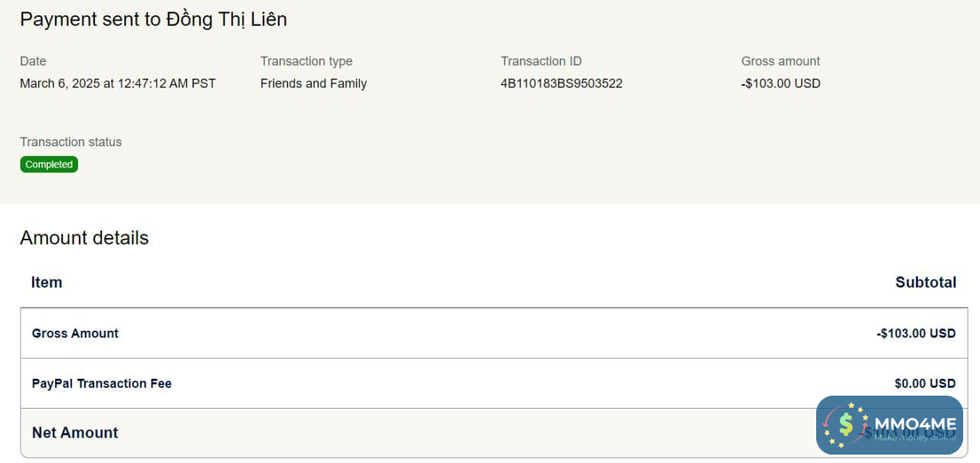Click the MMO4ME dollar sign logo icon
This screenshot has width=980, height=463.
click(846, 425)
